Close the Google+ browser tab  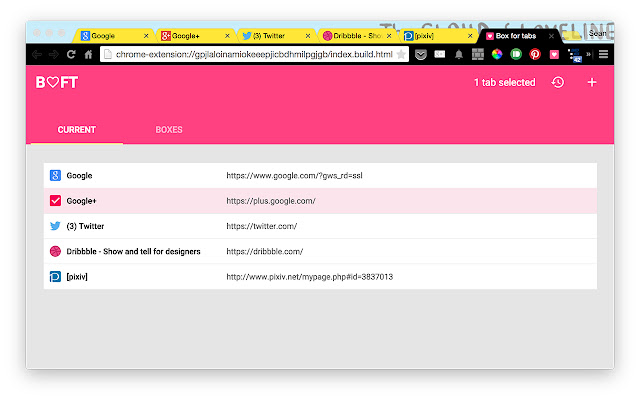click(x=227, y=36)
